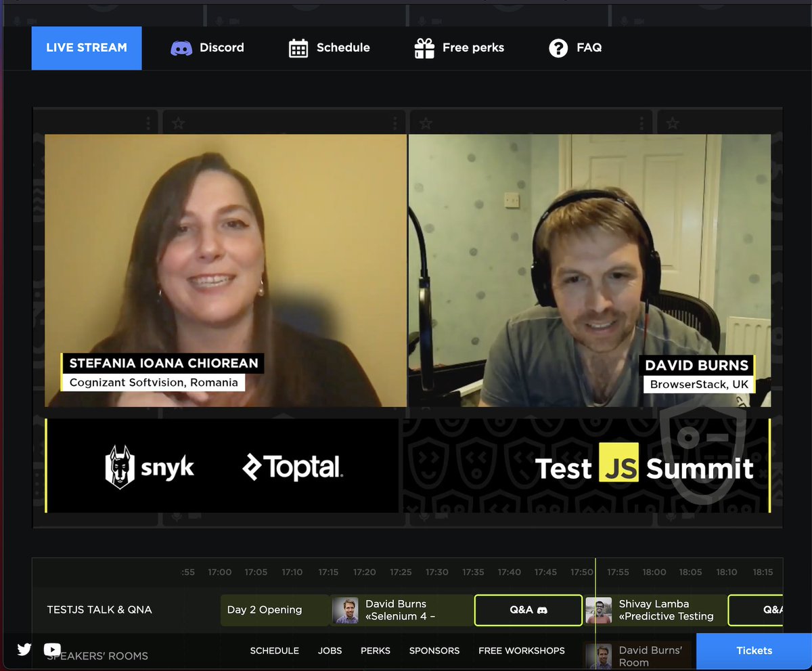The height and width of the screenshot is (671, 812).
Task: Click the BrowserStack, UK caption
Action: tap(699, 385)
